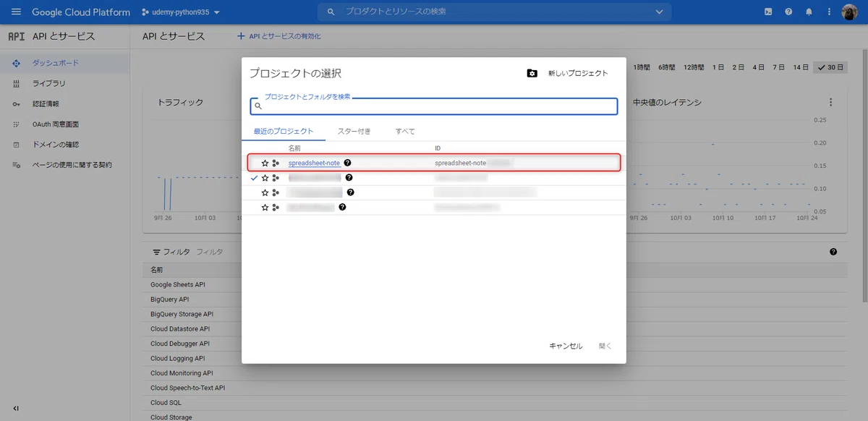Viewport: 868px width, 421px height.
Task: Collapse the sidebar with bottom chevron
Action: [16, 409]
